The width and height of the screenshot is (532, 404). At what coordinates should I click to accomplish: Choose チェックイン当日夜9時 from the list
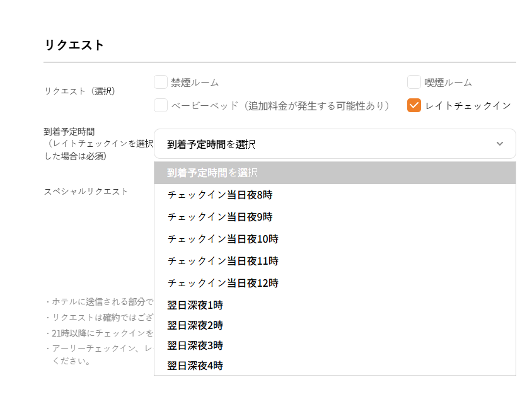[221, 217]
